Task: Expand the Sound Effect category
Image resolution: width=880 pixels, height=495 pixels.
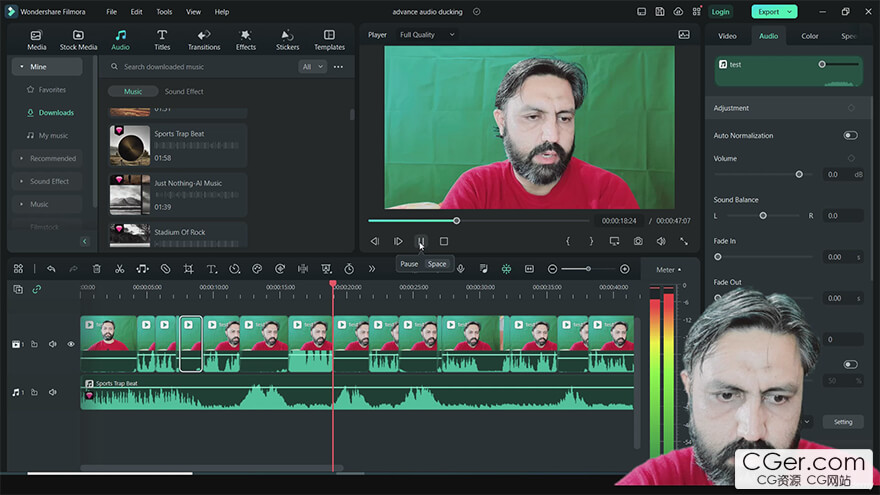Action: pos(47,181)
